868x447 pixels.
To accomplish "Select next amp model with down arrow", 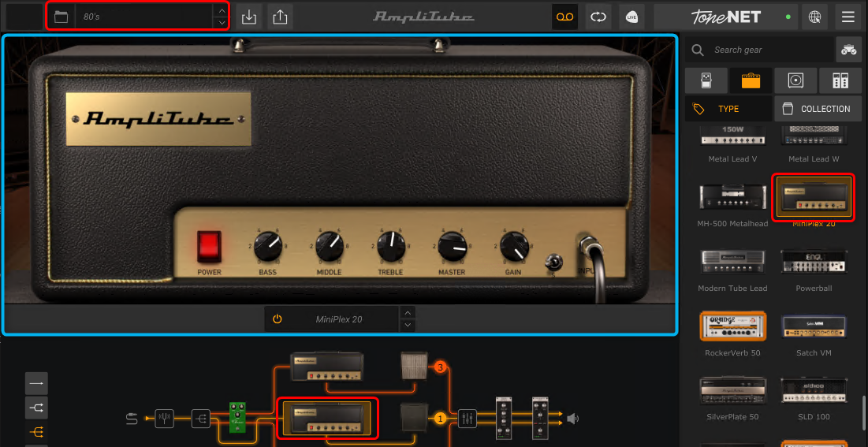I will tap(408, 325).
